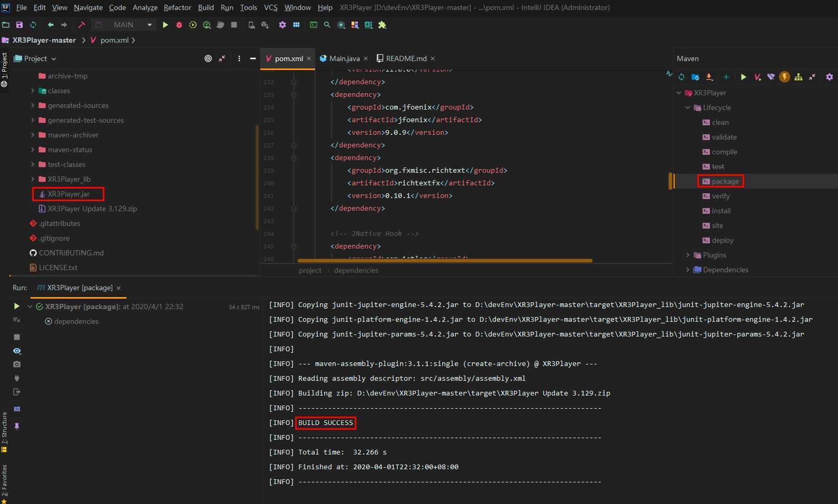This screenshot has width=838, height=504.
Task: Click the editor horizontal scrollbar
Action: (445, 260)
